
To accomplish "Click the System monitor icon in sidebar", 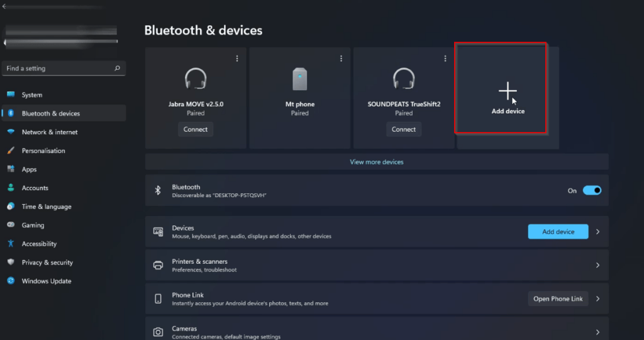I will [x=11, y=94].
